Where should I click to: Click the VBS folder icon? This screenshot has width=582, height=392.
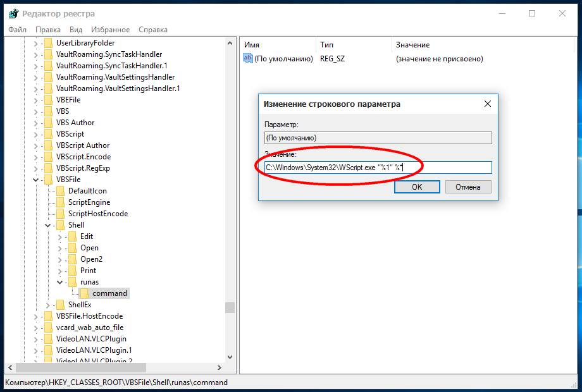tap(48, 111)
